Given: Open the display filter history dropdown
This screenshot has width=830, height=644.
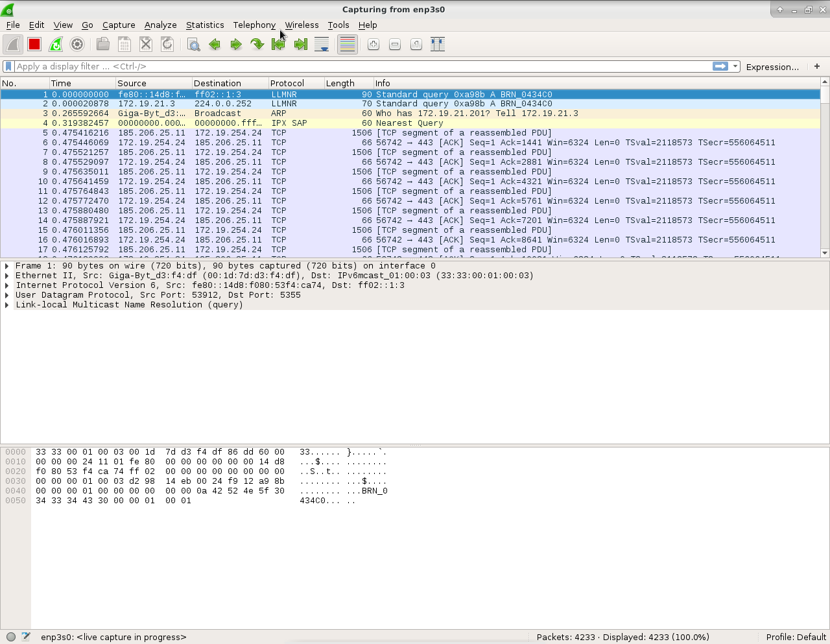Looking at the screenshot, I should point(735,66).
